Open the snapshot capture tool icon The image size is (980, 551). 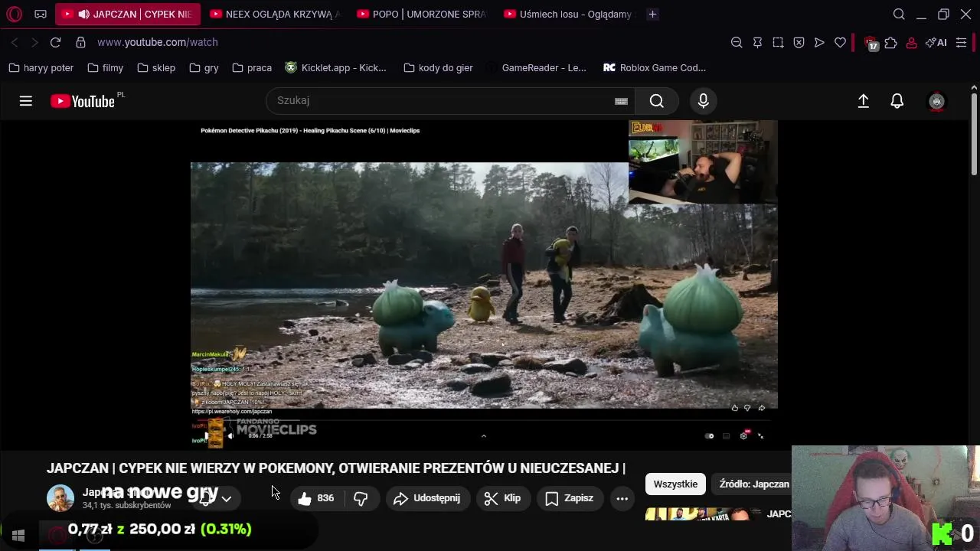pyautogui.click(x=778, y=42)
